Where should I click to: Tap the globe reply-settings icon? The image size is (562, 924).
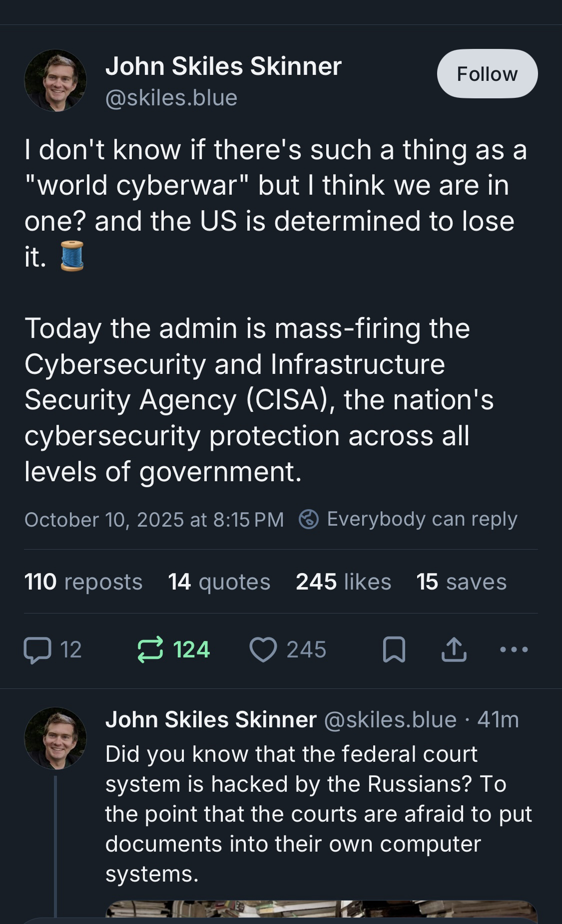(309, 519)
